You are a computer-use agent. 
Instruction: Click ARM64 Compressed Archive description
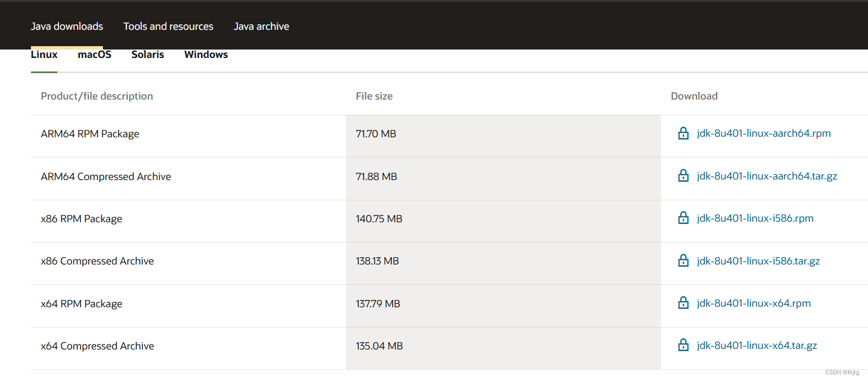coord(106,177)
